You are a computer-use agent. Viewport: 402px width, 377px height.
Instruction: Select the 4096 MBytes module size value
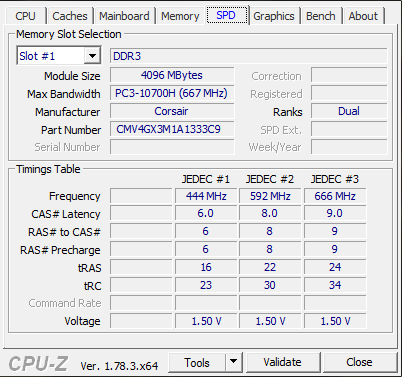pyautogui.click(x=172, y=75)
